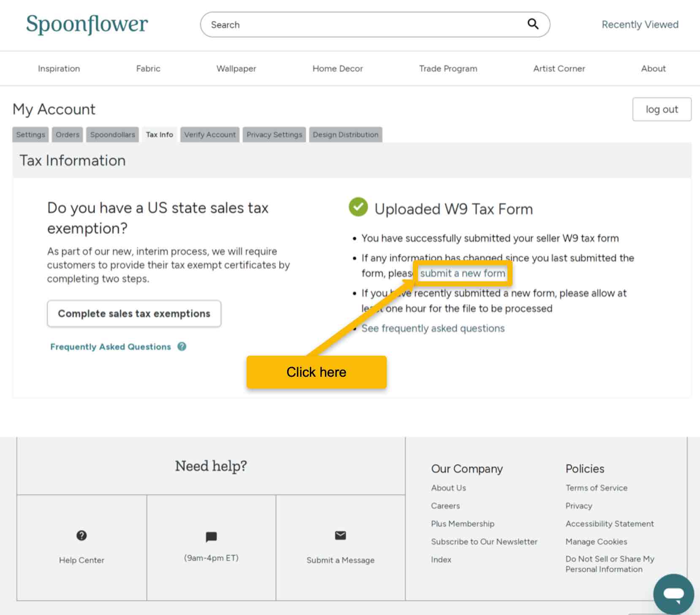
Task: Open Help Center text link
Action: coord(81,560)
